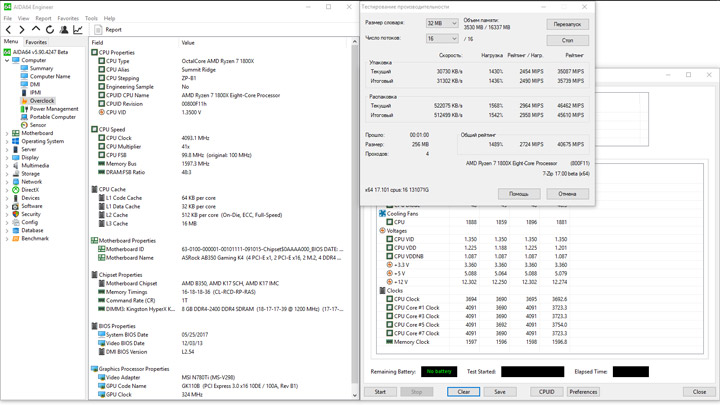Click the Стоп button in 7-Zip

tap(568, 40)
